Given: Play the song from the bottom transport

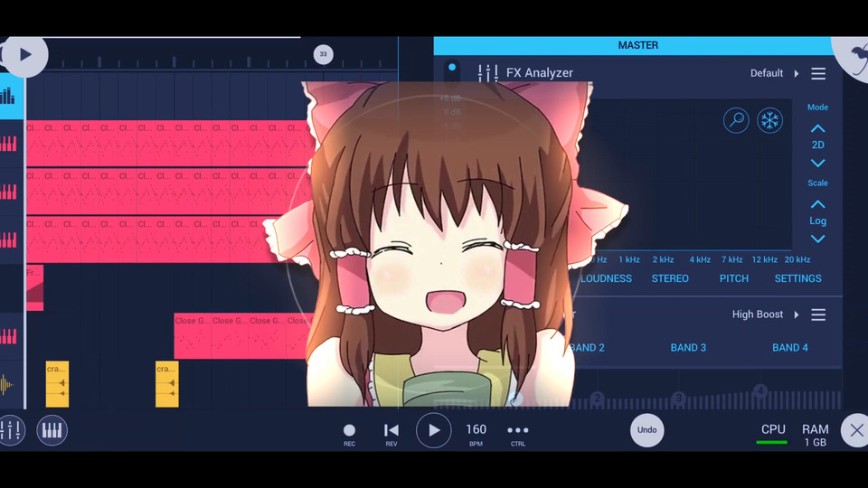Looking at the screenshot, I should pyautogui.click(x=433, y=430).
